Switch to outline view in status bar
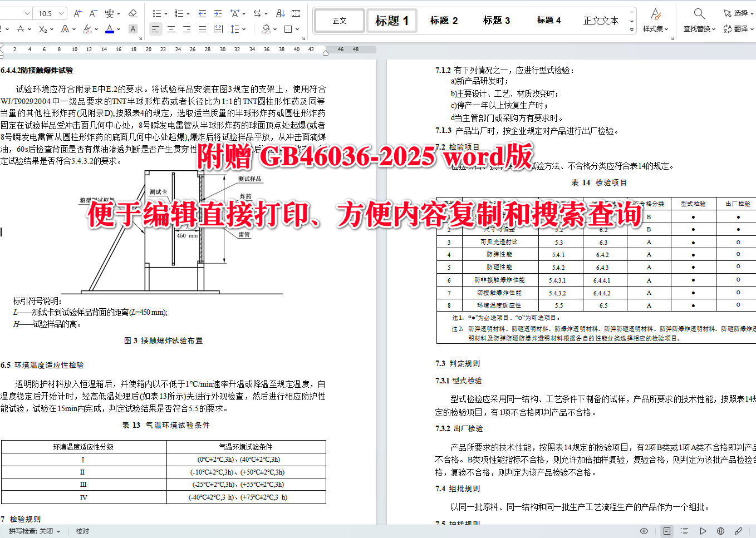Viewport: 756px width, 538px height. (x=685, y=531)
